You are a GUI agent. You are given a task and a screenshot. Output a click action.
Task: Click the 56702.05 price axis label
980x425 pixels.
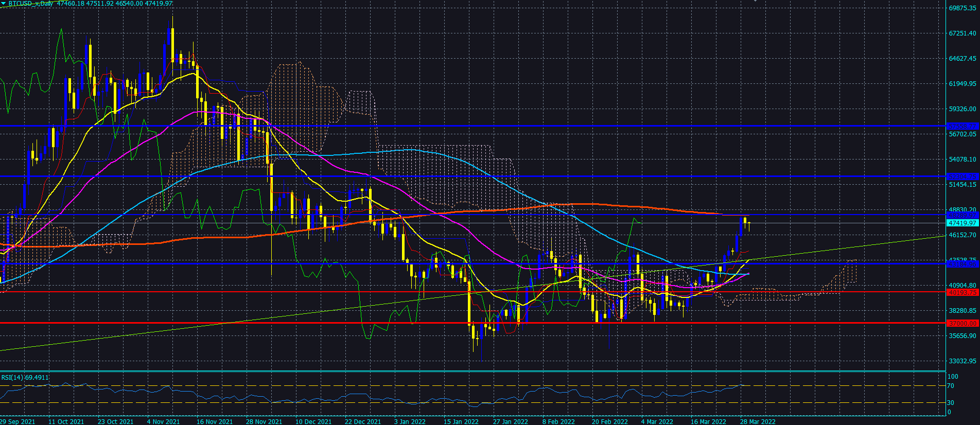click(x=962, y=134)
